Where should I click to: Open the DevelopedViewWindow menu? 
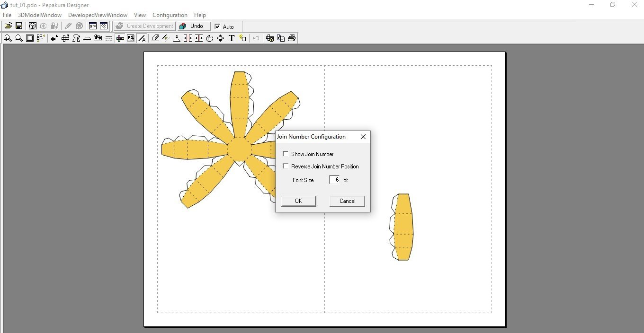pyautogui.click(x=98, y=15)
